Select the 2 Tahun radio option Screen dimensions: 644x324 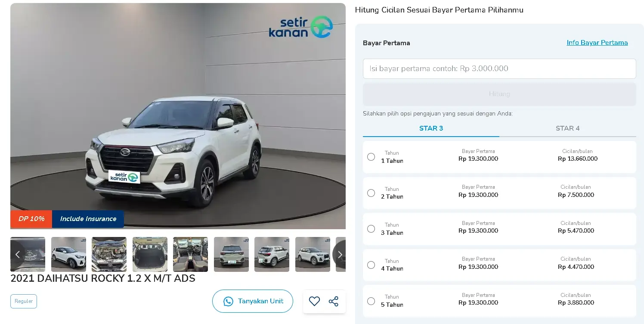pos(371,193)
